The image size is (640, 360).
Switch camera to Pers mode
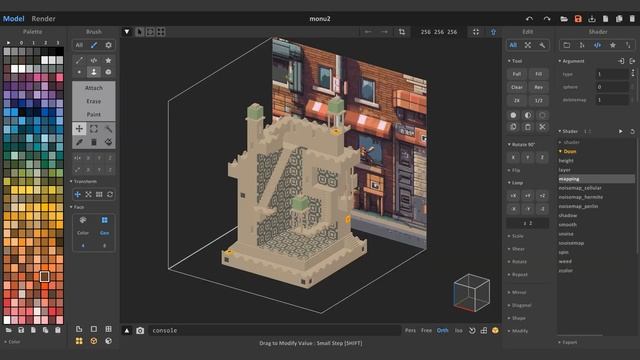[410, 331]
